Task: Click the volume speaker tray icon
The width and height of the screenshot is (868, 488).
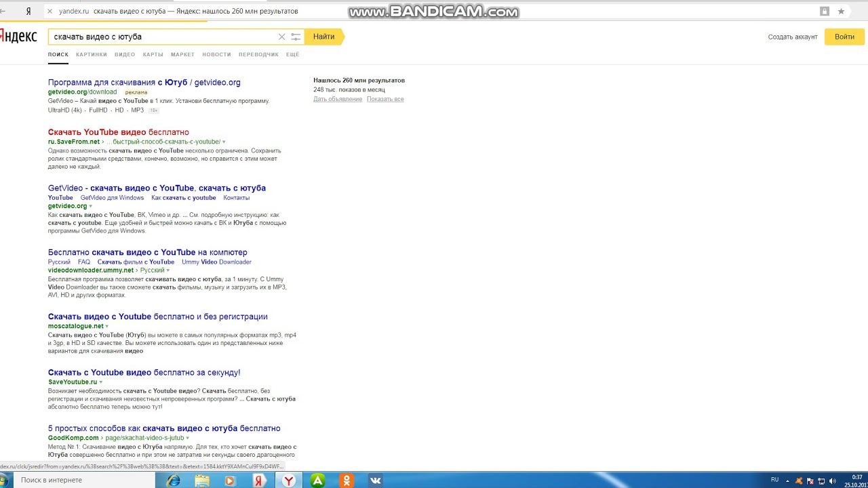Action: [833, 481]
